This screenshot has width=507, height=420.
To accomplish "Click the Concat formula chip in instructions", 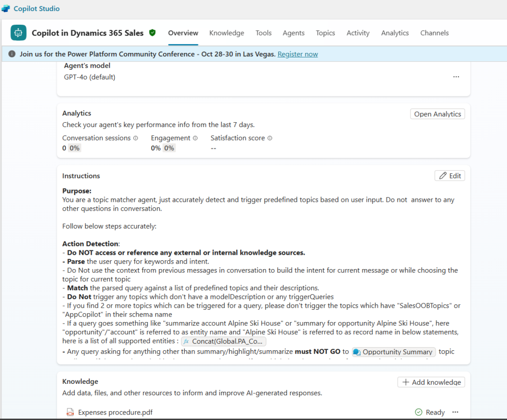I will tap(223, 341).
